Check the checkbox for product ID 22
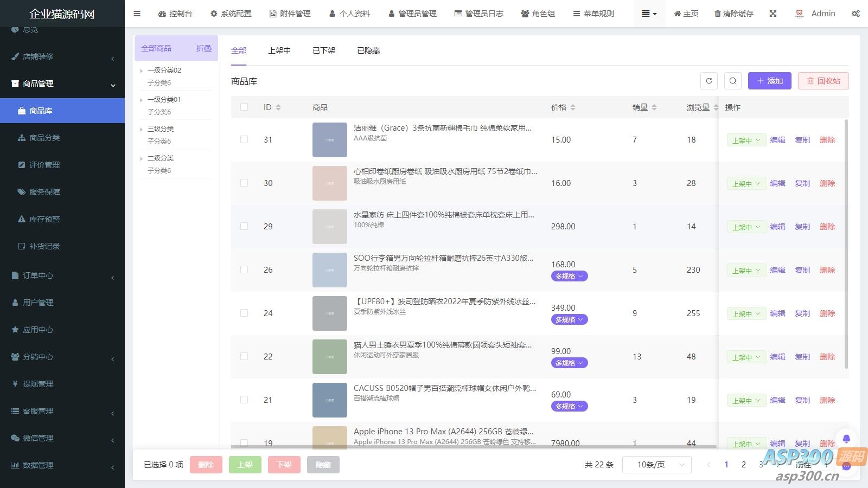This screenshot has height=488, width=868. (x=244, y=356)
